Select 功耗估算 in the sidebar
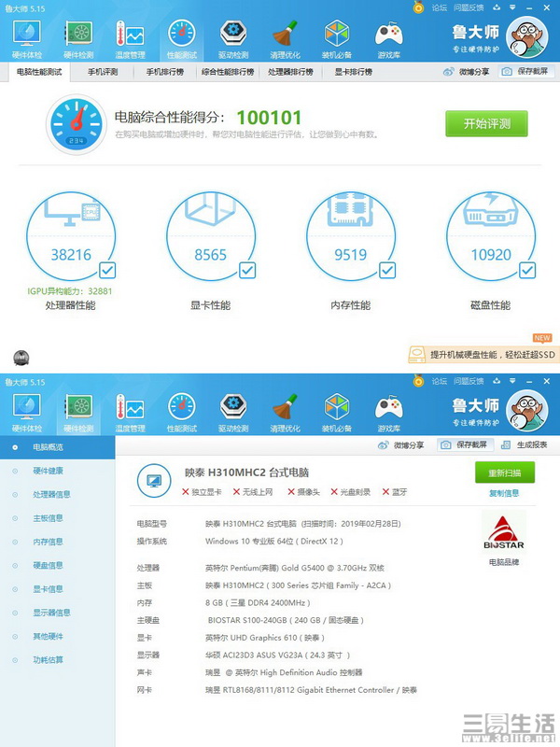 click(x=57, y=660)
